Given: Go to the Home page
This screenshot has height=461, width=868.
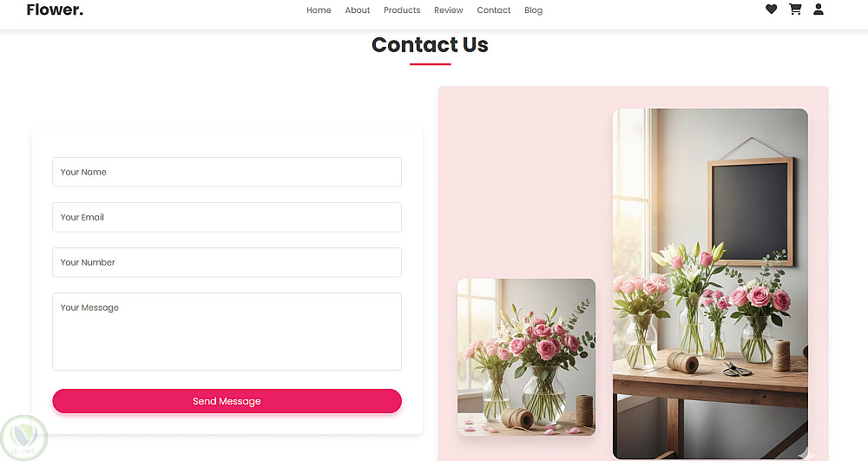Looking at the screenshot, I should 319,10.
